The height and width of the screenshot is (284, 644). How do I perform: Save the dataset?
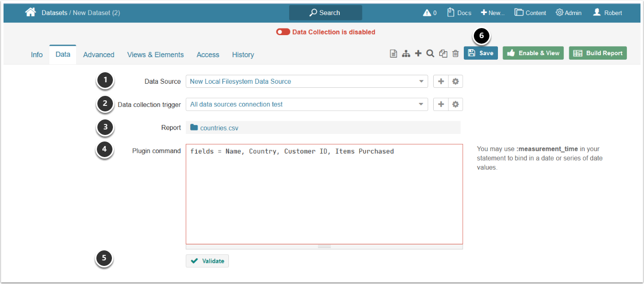(481, 53)
